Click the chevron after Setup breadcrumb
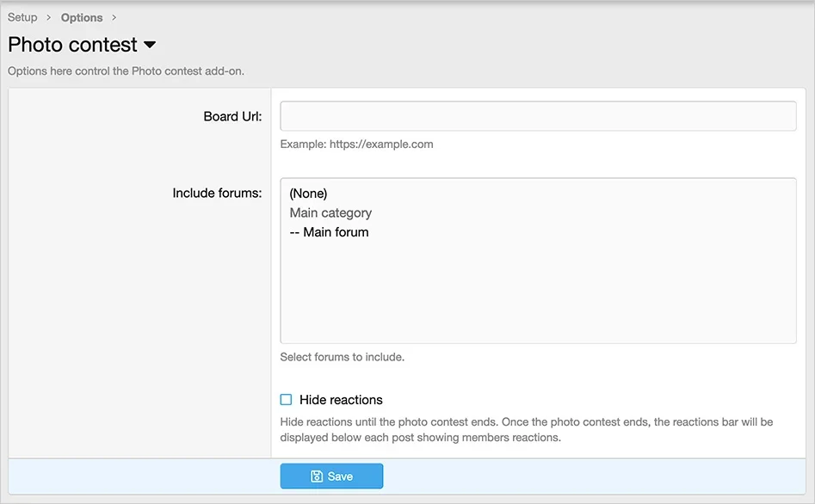The image size is (815, 504). tap(49, 17)
